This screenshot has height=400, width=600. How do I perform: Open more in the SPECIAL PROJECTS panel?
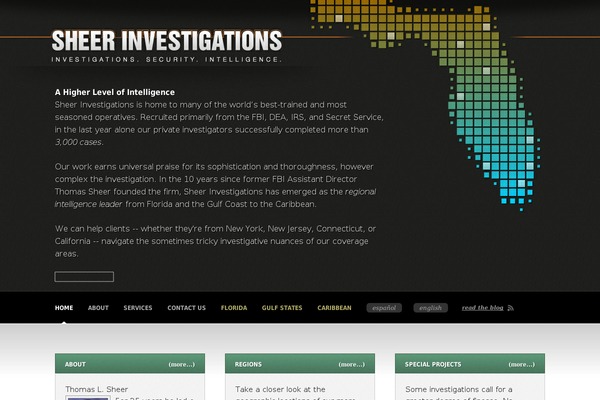522,364
